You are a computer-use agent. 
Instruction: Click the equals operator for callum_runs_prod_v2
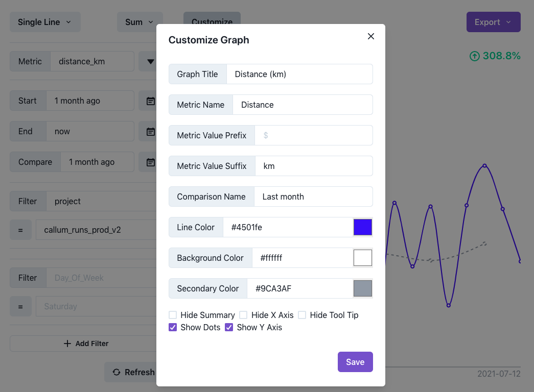tap(20, 230)
